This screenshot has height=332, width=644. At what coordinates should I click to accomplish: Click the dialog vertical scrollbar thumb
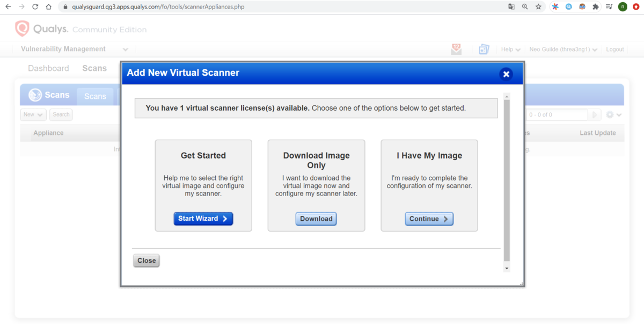tap(507, 180)
